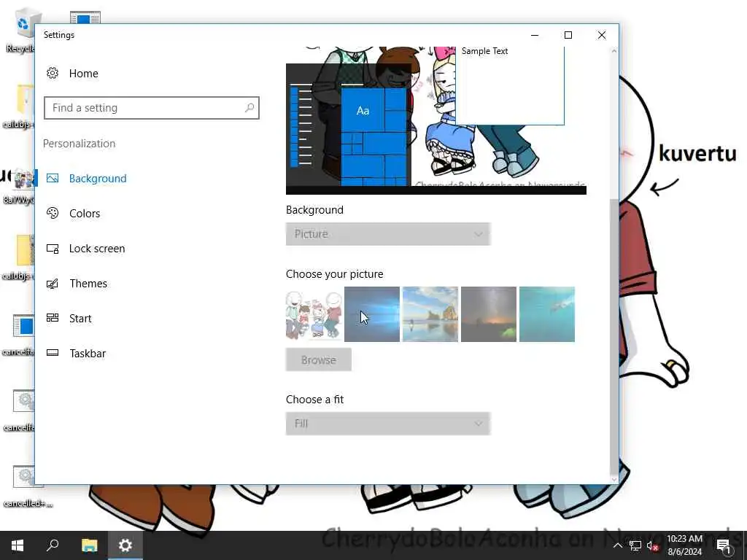The image size is (747, 560).
Task: Open the Colors settings page
Action: 85,214
